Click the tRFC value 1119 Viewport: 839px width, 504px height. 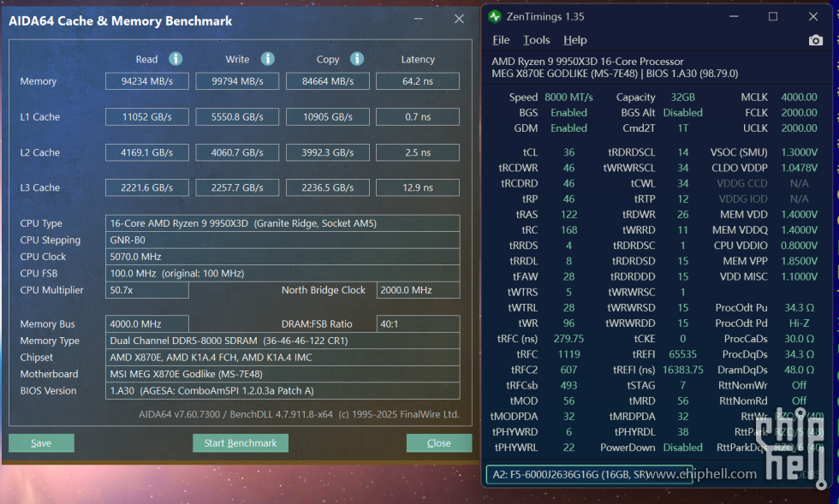coord(568,354)
